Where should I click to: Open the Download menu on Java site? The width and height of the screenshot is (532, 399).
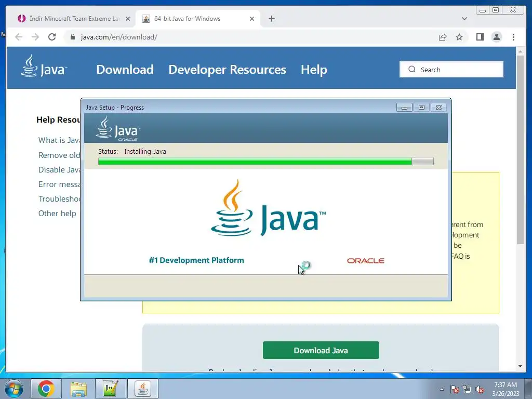click(125, 70)
